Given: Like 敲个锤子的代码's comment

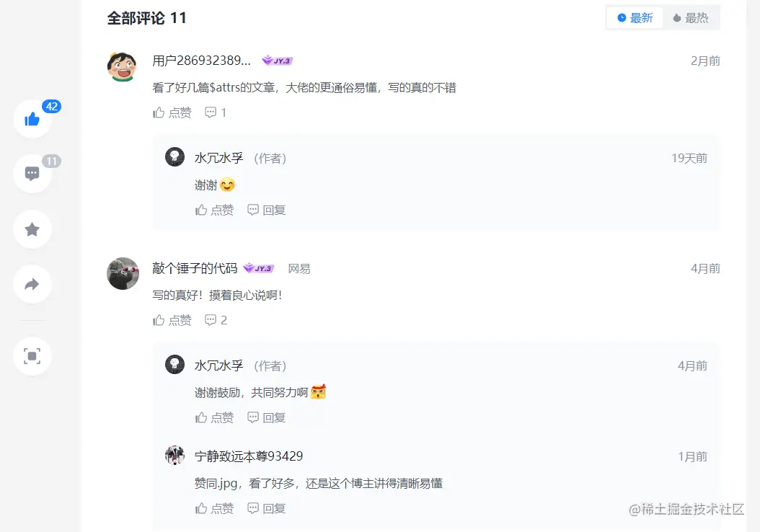Looking at the screenshot, I should 172,320.
